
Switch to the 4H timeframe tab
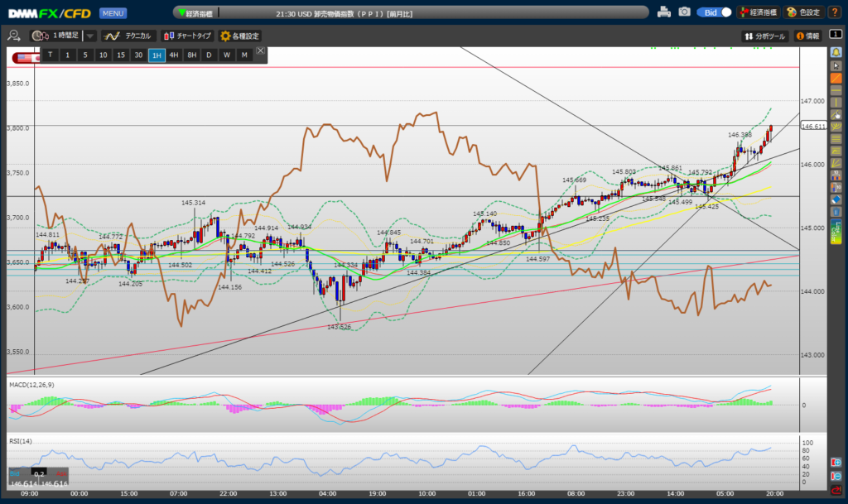[174, 55]
